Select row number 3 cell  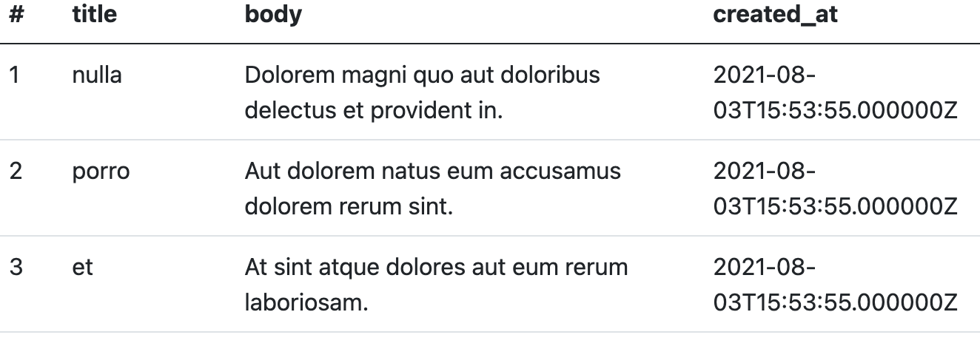point(16,267)
